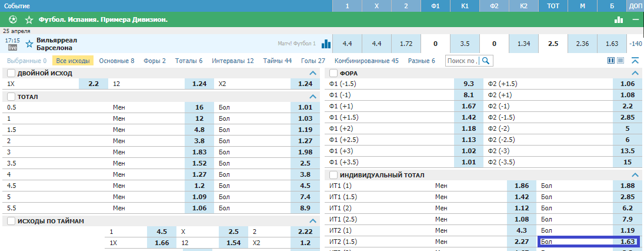Viewport: 644px width, 251px height.
Task: Switch to single-column markets layout
Action: (x=620, y=61)
